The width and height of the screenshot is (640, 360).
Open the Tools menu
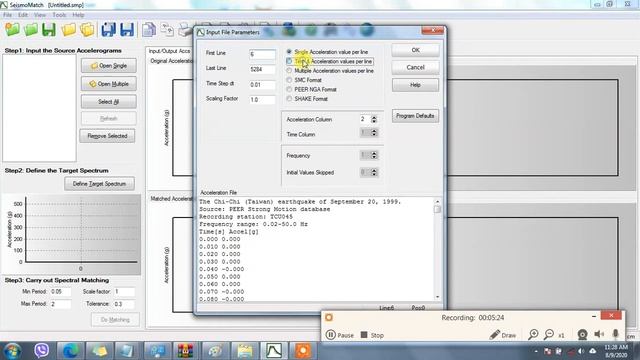(x=59, y=15)
